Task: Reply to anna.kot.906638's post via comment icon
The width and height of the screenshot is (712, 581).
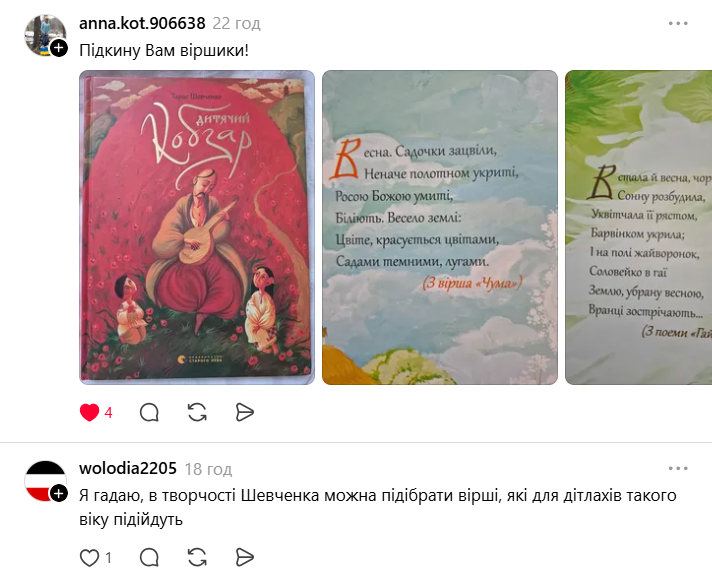Action: pos(149,412)
